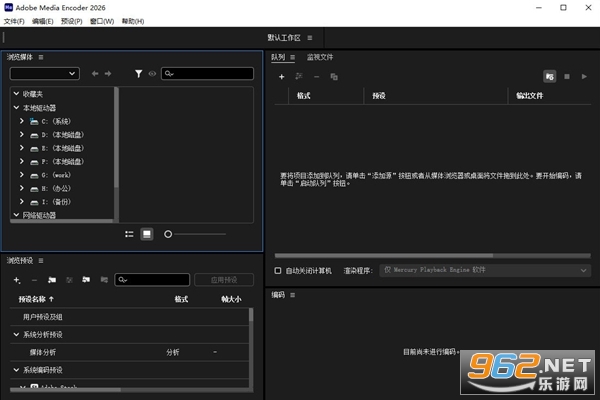
Task: Click the Create New Preset Group folder icon
Action: pos(52,280)
